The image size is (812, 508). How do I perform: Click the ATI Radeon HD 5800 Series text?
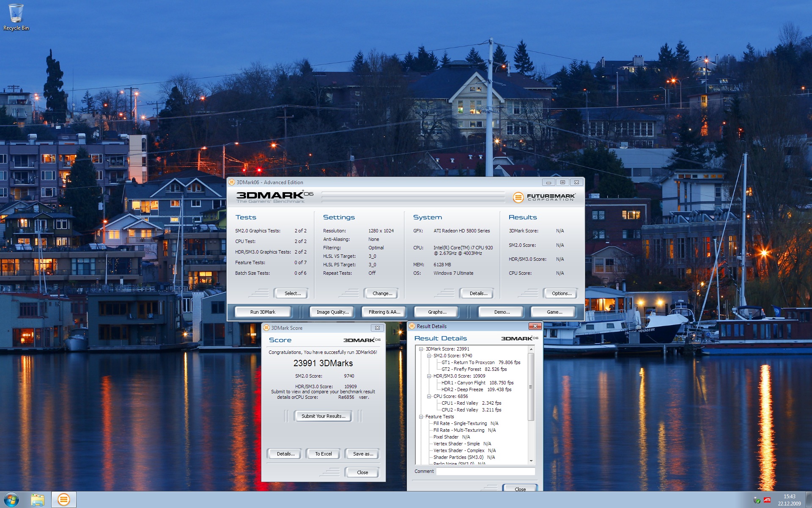pos(461,231)
